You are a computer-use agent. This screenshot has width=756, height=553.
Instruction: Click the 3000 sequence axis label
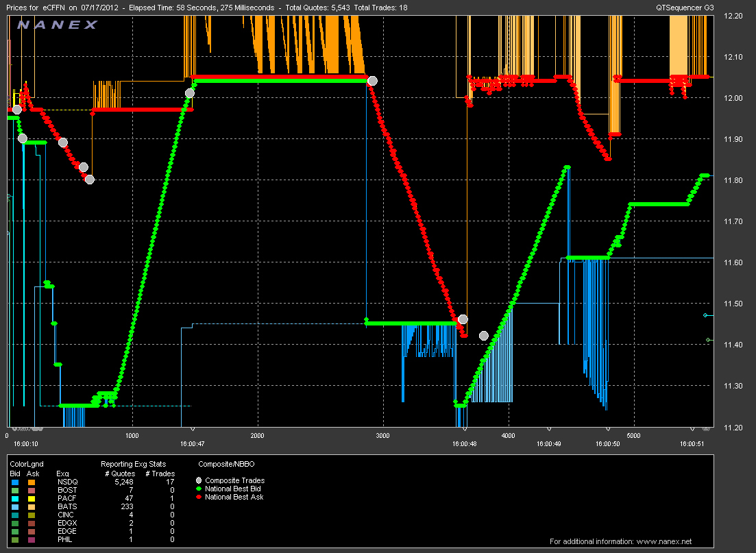tap(383, 435)
